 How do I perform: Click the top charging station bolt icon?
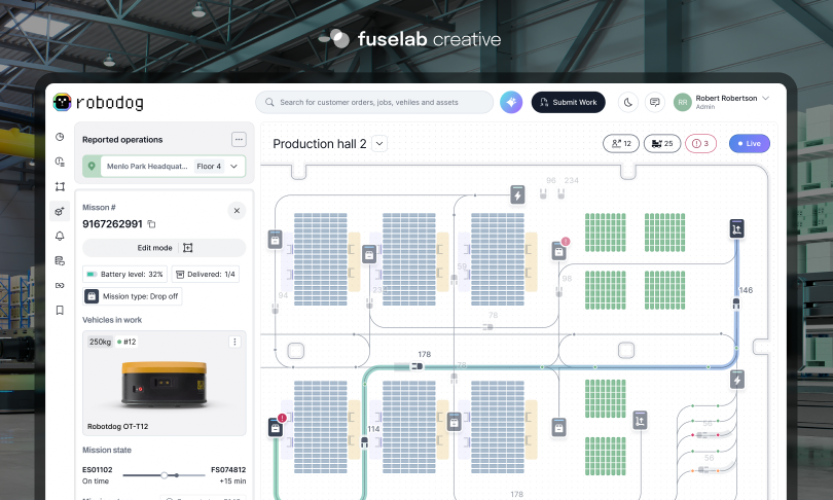tap(517, 194)
